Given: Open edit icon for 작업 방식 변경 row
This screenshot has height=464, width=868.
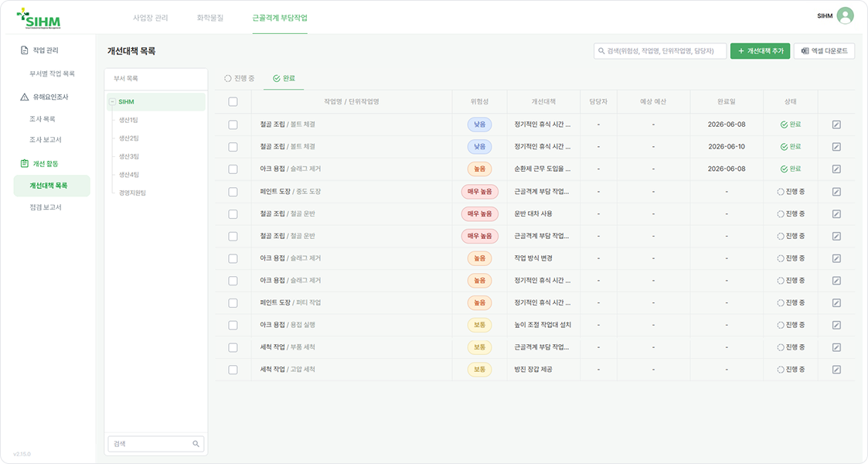Looking at the screenshot, I should tap(836, 258).
